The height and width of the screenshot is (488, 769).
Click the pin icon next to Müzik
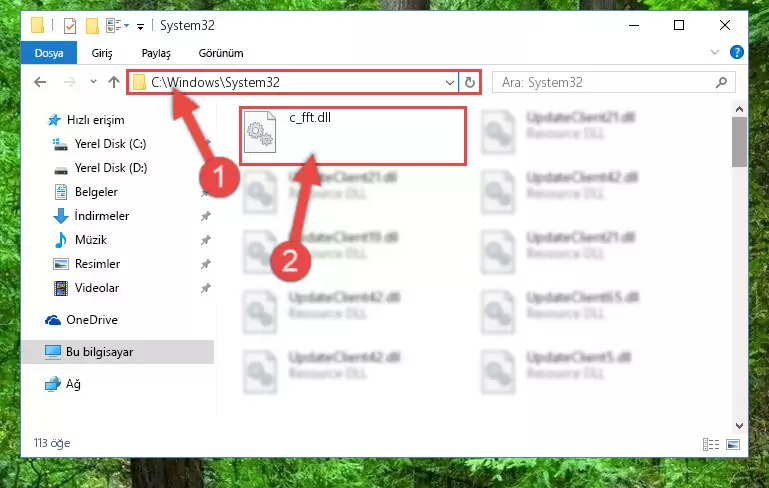click(x=205, y=240)
